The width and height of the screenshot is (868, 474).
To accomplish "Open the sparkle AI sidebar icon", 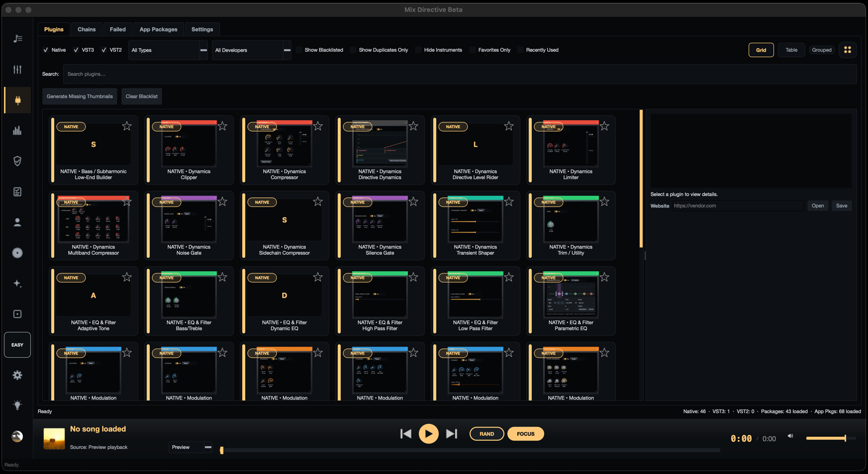I will pos(18,283).
